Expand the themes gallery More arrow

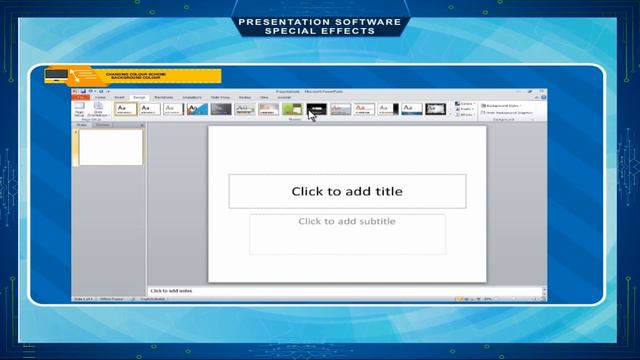tap(451, 114)
